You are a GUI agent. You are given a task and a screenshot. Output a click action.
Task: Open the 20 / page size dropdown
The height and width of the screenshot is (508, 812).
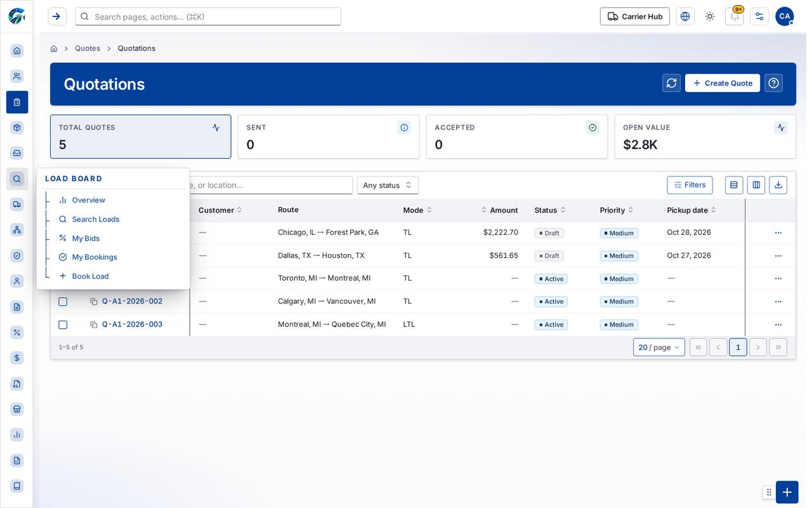pos(658,347)
